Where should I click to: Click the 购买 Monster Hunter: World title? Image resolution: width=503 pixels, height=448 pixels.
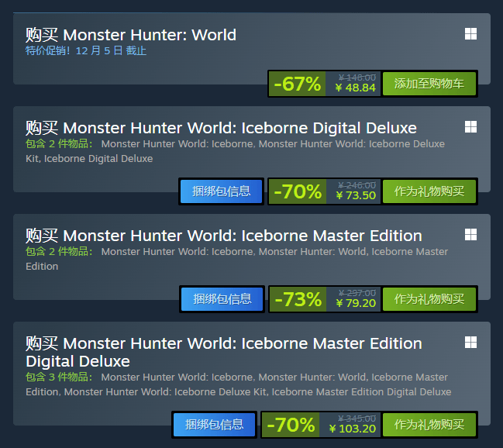[x=131, y=35]
